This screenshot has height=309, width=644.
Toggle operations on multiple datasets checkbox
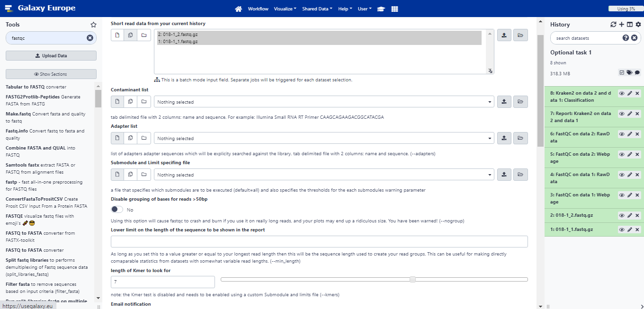click(622, 72)
